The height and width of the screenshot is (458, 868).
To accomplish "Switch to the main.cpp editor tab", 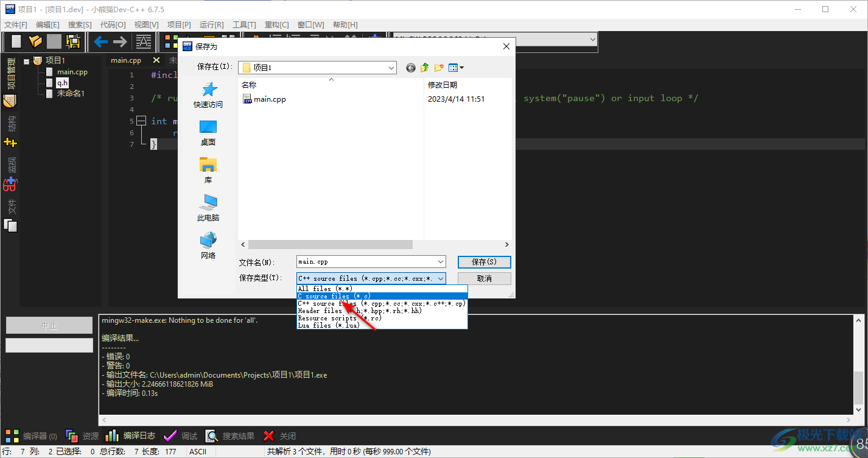I will [126, 60].
